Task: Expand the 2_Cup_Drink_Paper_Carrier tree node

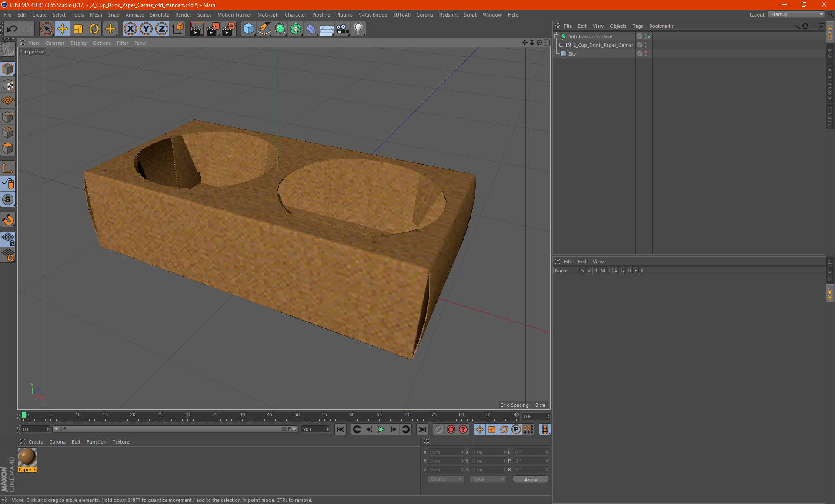Action: pyautogui.click(x=561, y=45)
